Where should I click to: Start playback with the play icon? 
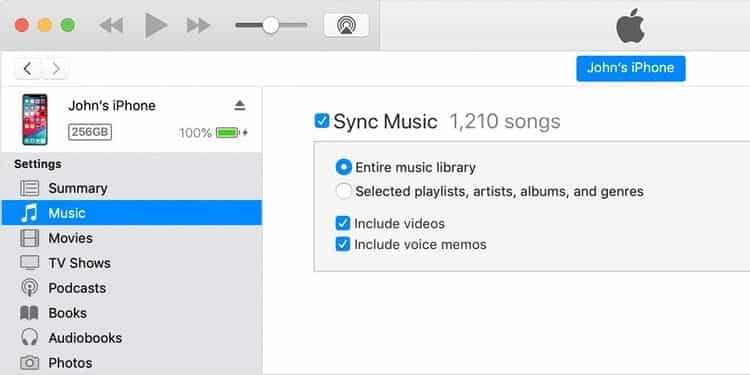(156, 25)
